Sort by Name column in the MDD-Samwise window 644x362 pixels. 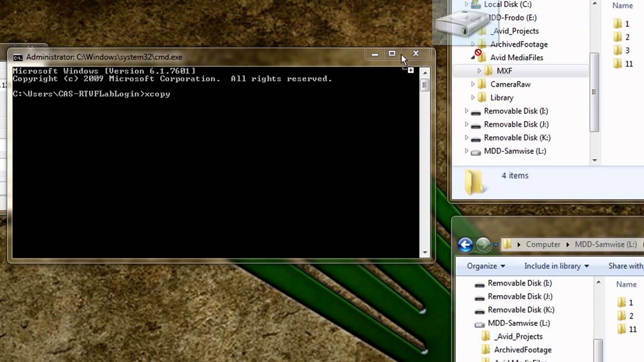click(626, 284)
